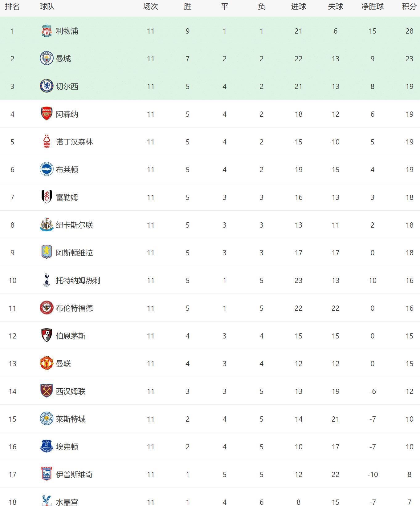Click the Chelsea club crest icon

coord(47,86)
